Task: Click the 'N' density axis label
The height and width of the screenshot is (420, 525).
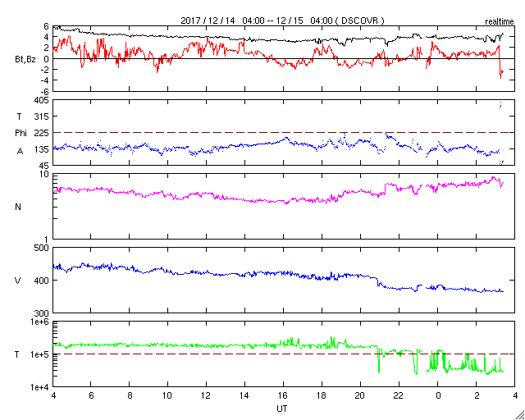Action: 18,207
